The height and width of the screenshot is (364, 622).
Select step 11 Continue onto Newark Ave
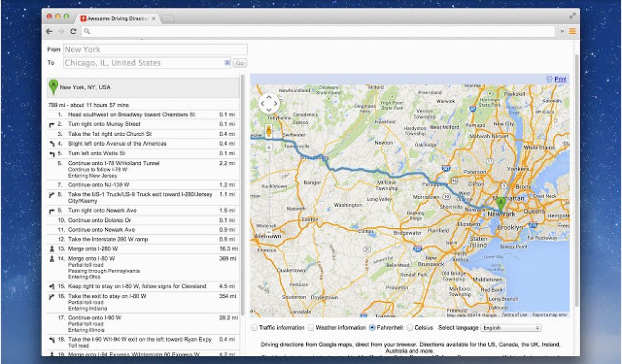tap(143, 230)
